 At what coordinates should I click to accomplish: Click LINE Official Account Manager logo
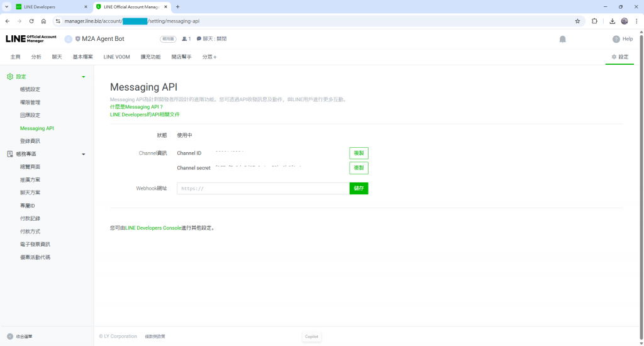pyautogui.click(x=31, y=38)
